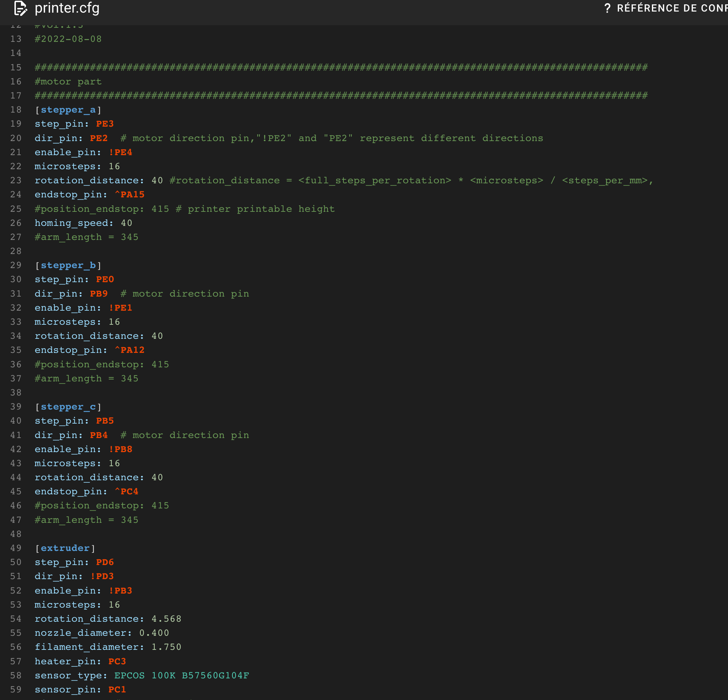
Task: Click the printer.cfg file edit icon
Action: click(21, 8)
